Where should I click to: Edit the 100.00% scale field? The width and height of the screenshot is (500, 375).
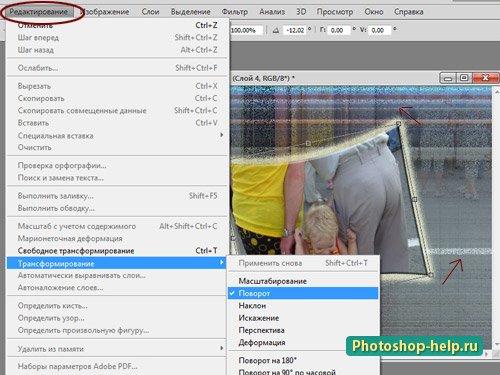[x=247, y=30]
